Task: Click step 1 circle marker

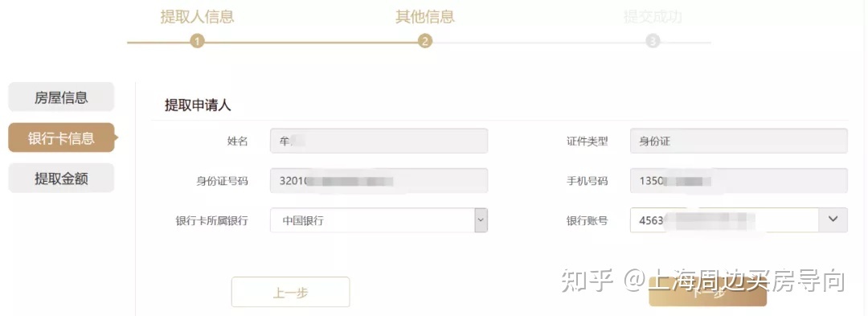Action: (x=197, y=42)
